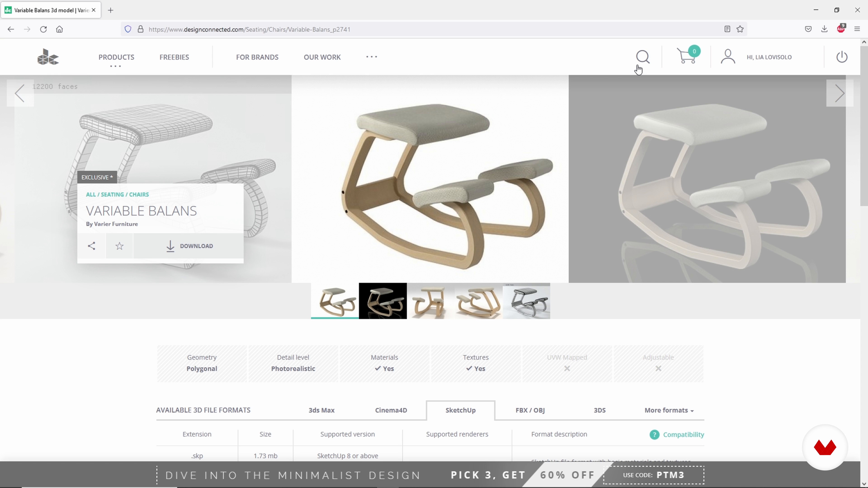Click the Compatibility link
This screenshot has height=488, width=868.
[x=683, y=434]
